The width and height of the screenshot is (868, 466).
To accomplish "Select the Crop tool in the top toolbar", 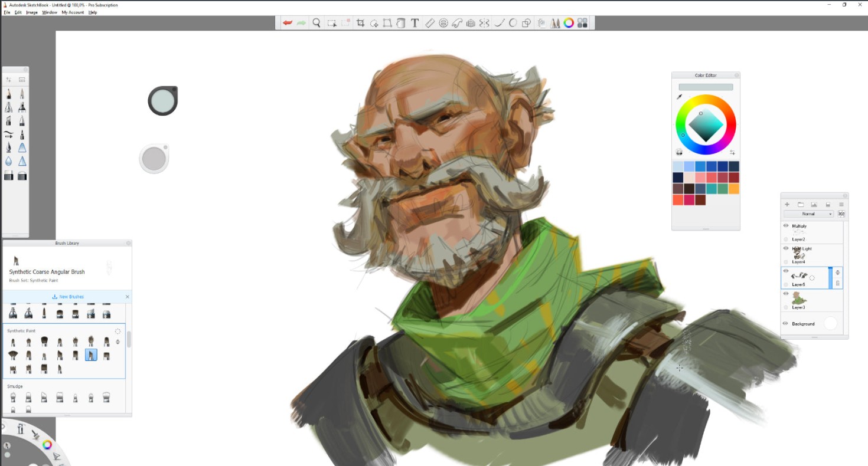I will (x=361, y=22).
